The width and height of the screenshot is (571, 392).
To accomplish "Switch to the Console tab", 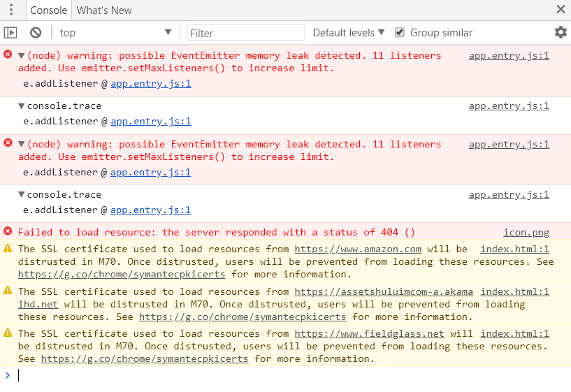I will click(49, 10).
